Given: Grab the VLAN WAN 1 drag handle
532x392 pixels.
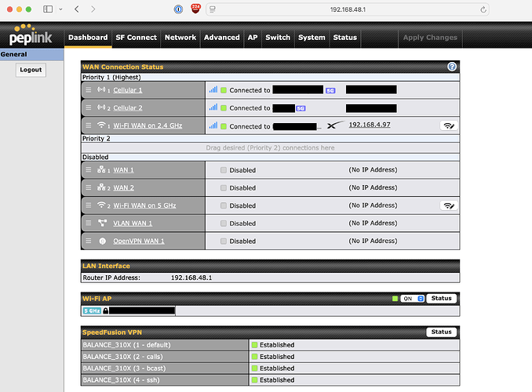Looking at the screenshot, I should pyautogui.click(x=89, y=223).
